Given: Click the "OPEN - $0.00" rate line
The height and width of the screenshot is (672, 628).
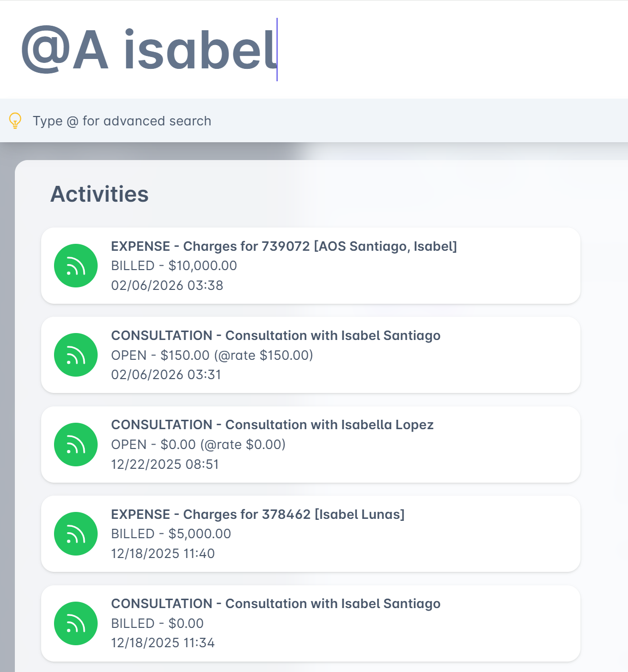Looking at the screenshot, I should click(x=198, y=445).
